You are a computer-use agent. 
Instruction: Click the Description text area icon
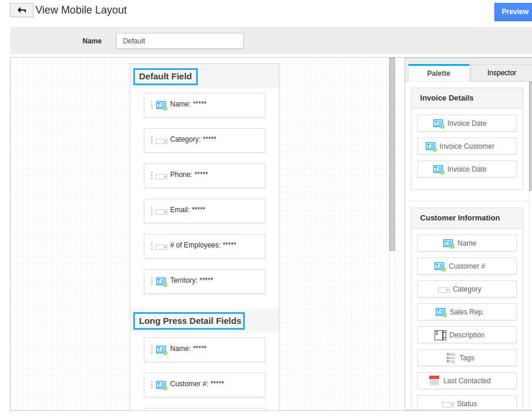pos(440,335)
